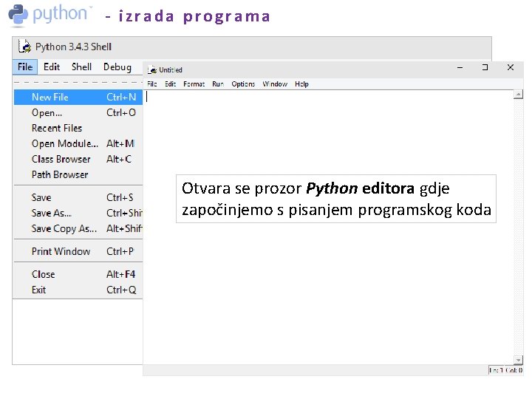This screenshot has width=532, height=399.
Task: Open the Debug menu in Python Shell
Action: click(x=117, y=66)
